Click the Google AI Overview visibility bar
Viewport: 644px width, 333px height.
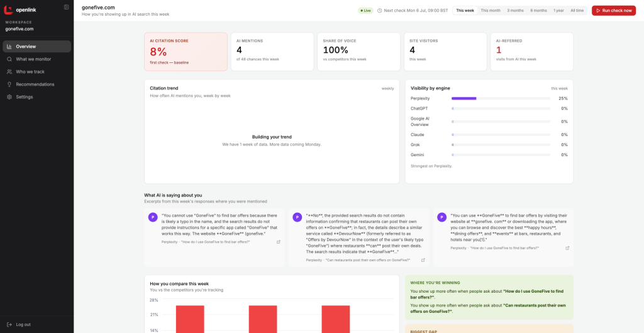point(501,121)
